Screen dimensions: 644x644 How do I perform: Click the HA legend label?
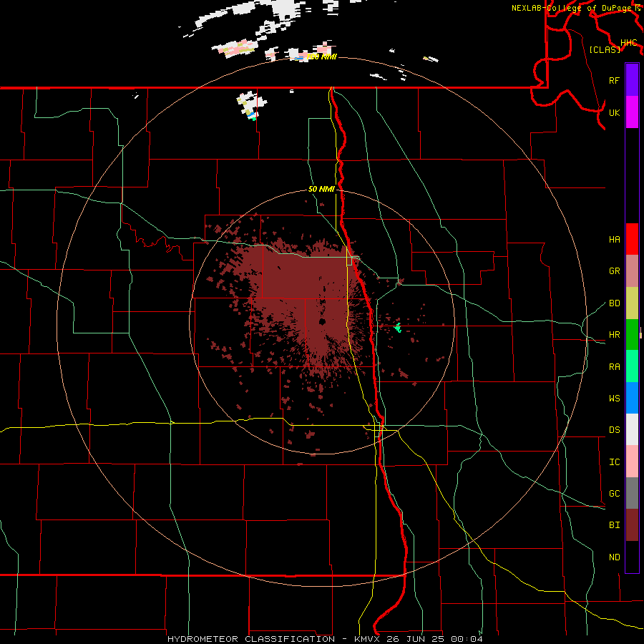tap(614, 239)
